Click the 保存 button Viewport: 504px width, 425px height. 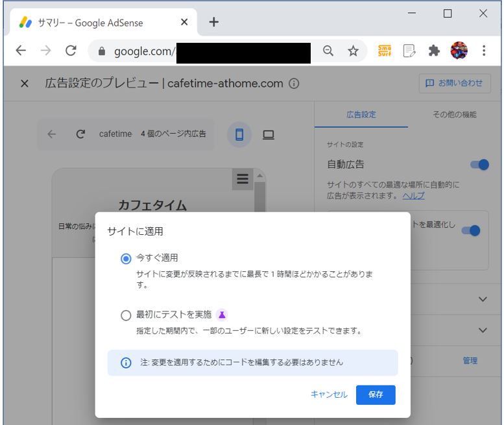[x=376, y=395]
